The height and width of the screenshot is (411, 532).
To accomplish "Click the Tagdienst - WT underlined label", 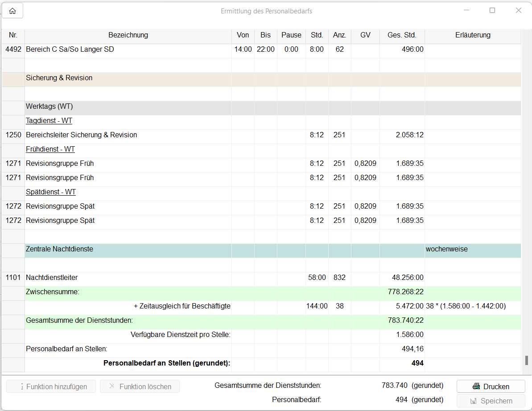I will [49, 121].
